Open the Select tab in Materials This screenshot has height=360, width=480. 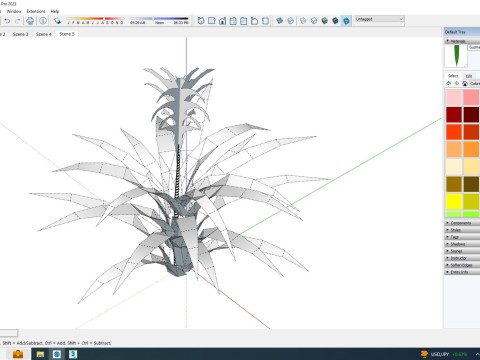point(453,76)
